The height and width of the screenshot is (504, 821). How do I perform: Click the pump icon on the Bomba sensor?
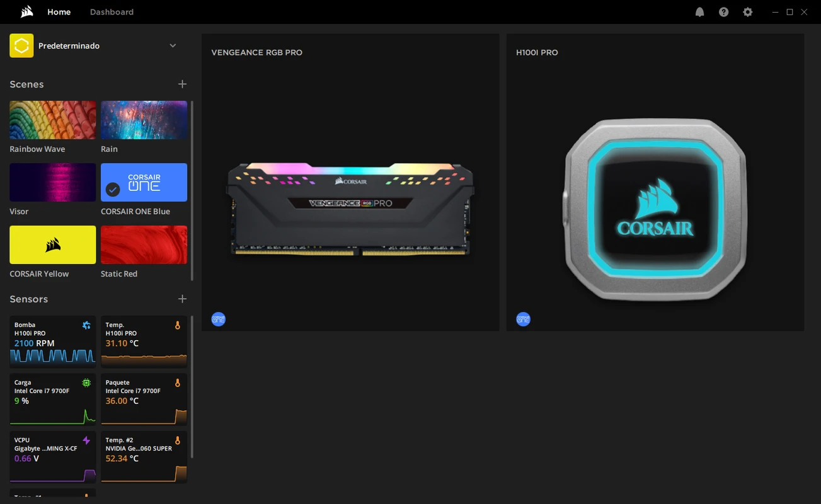86,324
